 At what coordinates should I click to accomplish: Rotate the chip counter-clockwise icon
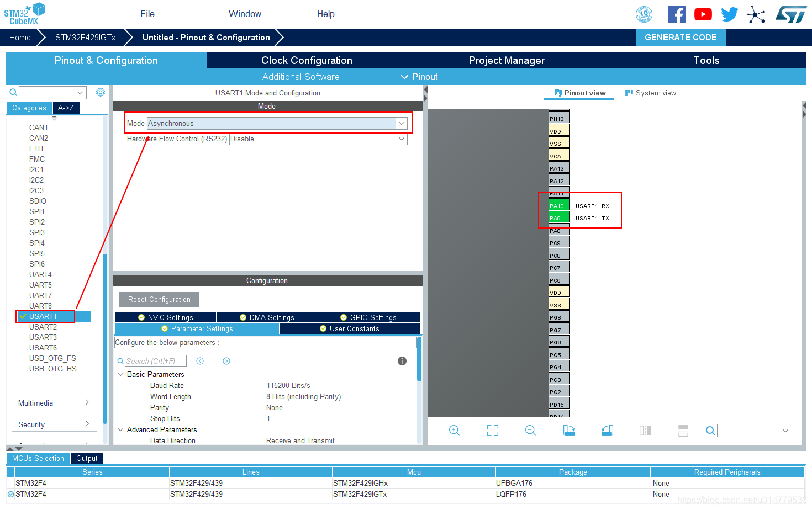607,431
